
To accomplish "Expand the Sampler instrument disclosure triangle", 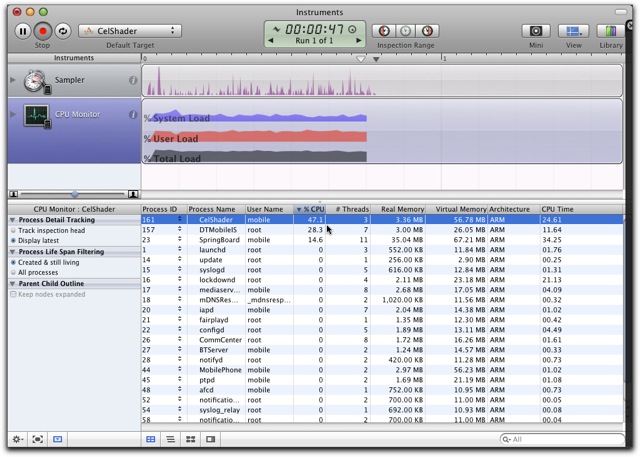I will (x=13, y=80).
